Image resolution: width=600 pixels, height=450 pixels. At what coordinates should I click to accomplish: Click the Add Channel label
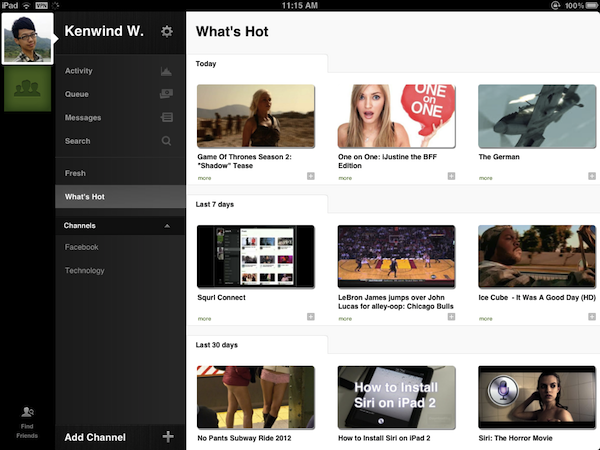coord(95,437)
